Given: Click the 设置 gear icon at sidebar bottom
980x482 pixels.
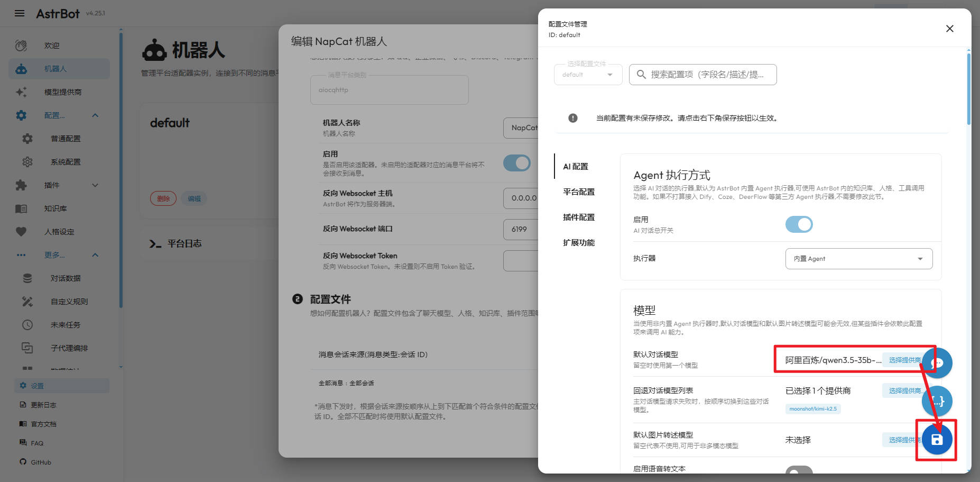Looking at the screenshot, I should [23, 386].
